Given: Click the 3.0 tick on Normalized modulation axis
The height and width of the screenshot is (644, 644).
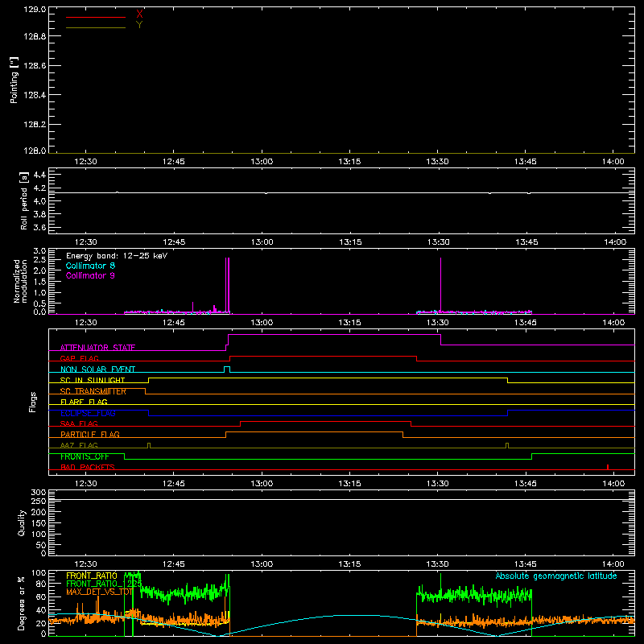Looking at the screenshot, I should tap(39, 251).
